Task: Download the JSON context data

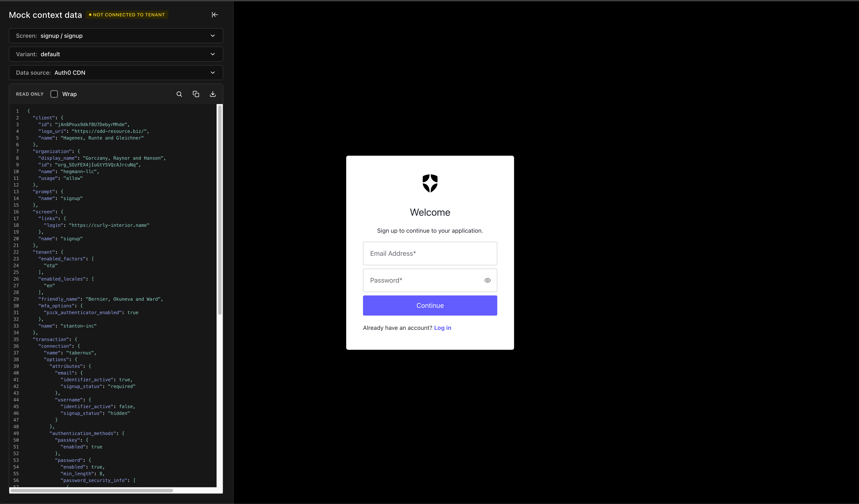Action: [x=212, y=94]
